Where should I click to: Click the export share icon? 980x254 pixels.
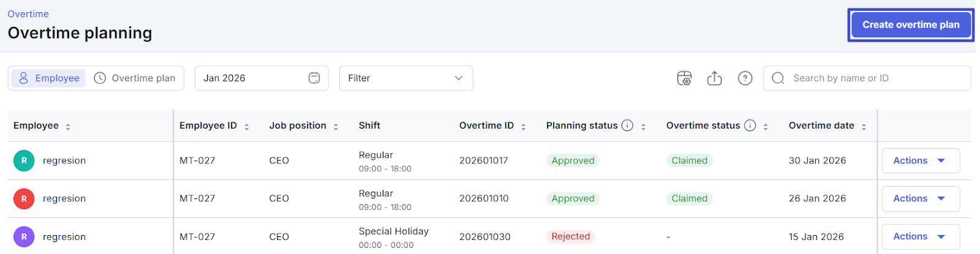click(714, 78)
